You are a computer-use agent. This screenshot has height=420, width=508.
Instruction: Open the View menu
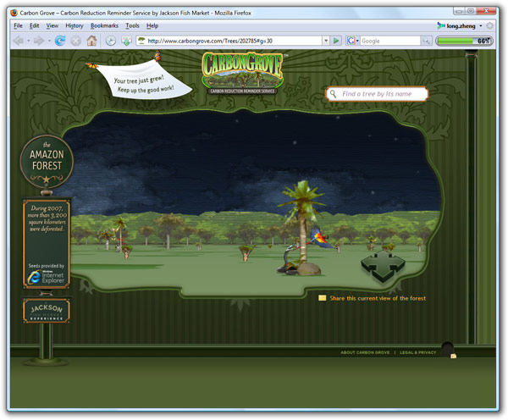click(x=52, y=25)
